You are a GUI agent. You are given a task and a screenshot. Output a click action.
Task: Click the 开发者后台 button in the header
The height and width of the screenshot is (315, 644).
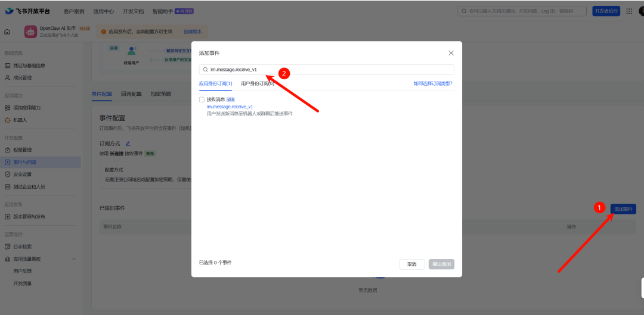click(x=606, y=11)
